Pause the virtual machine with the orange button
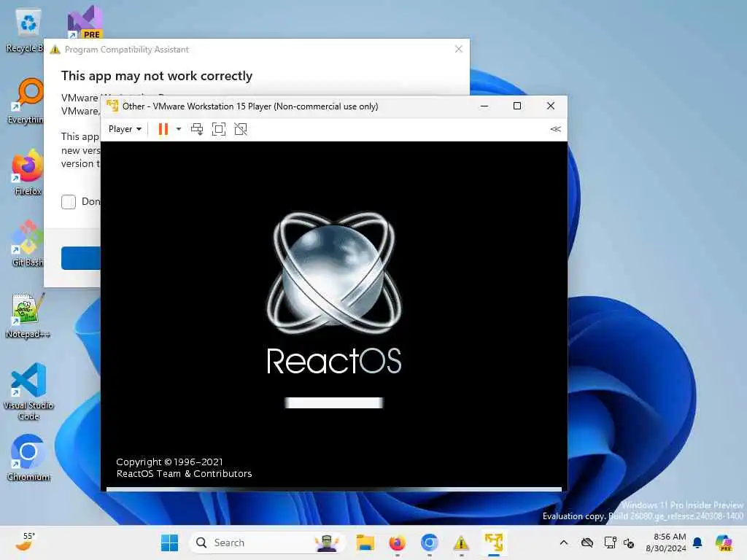This screenshot has height=560, width=747. (163, 129)
